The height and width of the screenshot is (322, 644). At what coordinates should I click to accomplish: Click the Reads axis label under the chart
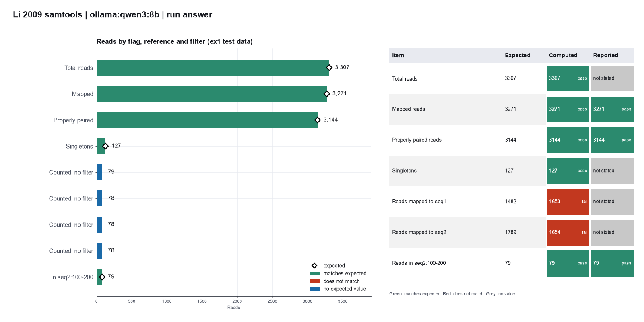(x=233, y=308)
